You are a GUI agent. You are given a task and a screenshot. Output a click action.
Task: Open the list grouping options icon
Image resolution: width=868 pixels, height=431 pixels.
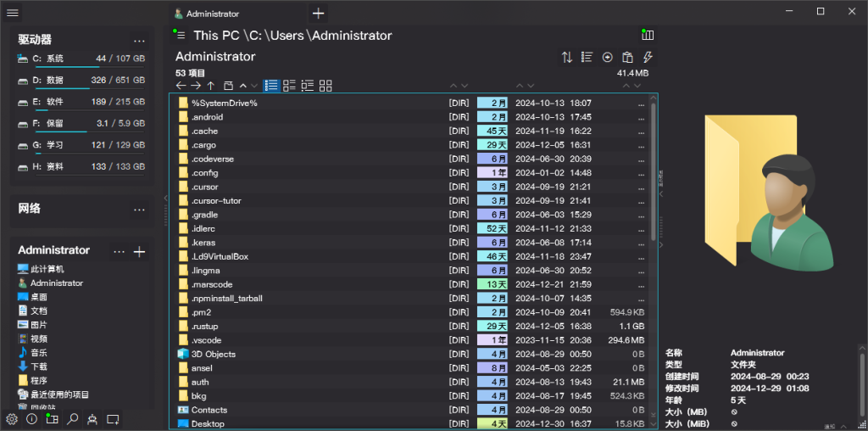587,57
